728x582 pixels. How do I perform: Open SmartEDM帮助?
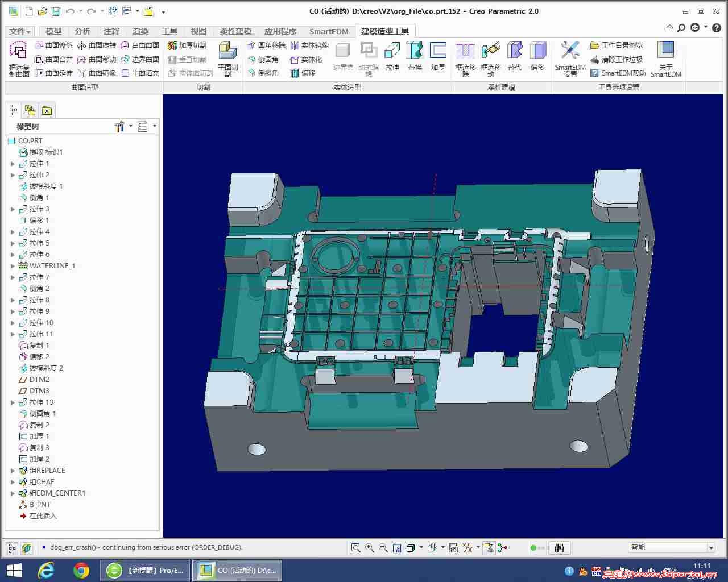(618, 73)
